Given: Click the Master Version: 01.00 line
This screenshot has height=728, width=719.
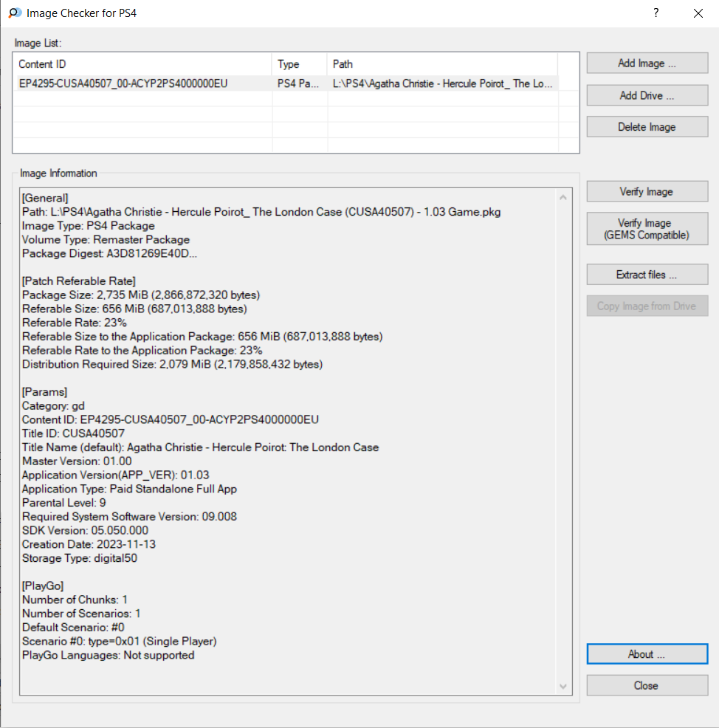Looking at the screenshot, I should pos(77,461).
